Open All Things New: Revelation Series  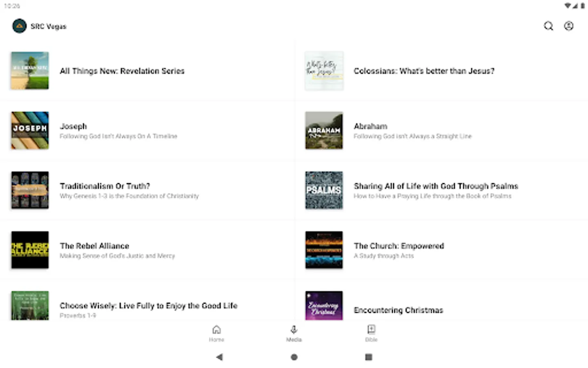pos(122,71)
